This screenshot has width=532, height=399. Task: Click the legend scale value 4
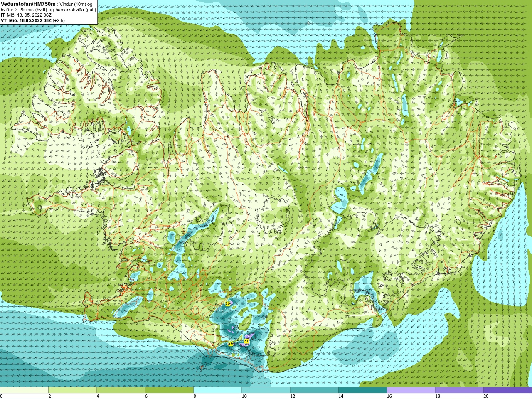[x=98, y=396]
